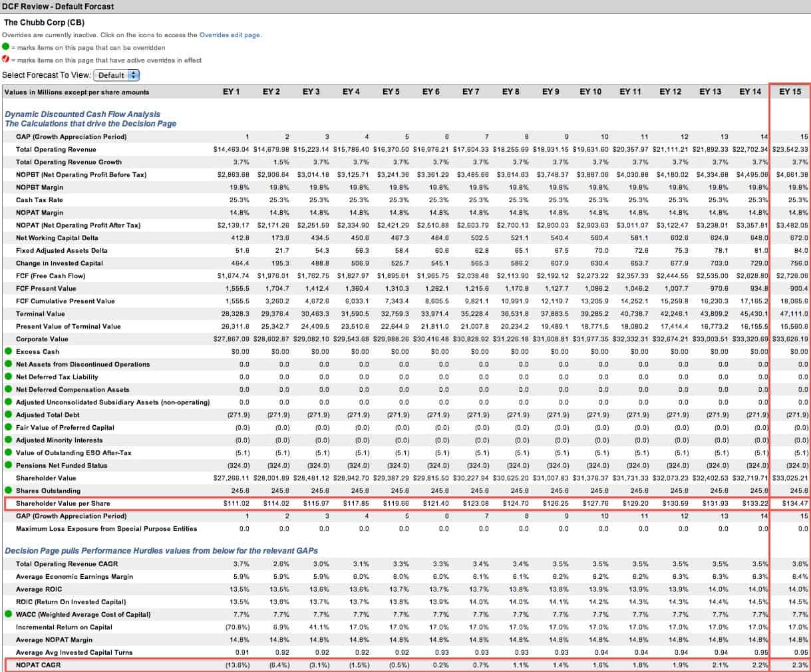Click the Terminal Value row label
The image size is (811, 672).
tap(41, 313)
